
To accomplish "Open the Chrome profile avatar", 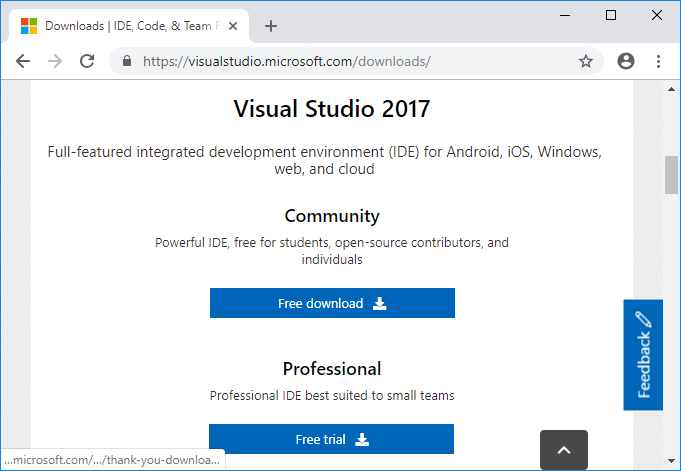I will pyautogui.click(x=626, y=61).
